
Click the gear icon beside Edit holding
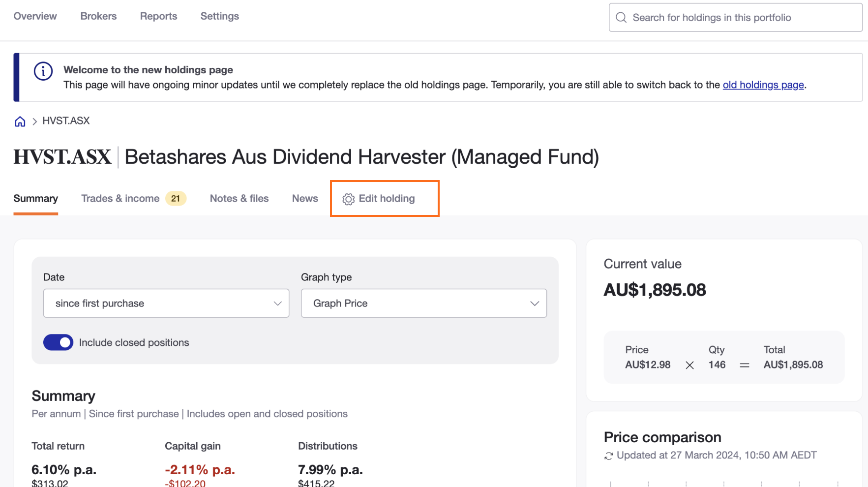point(348,199)
